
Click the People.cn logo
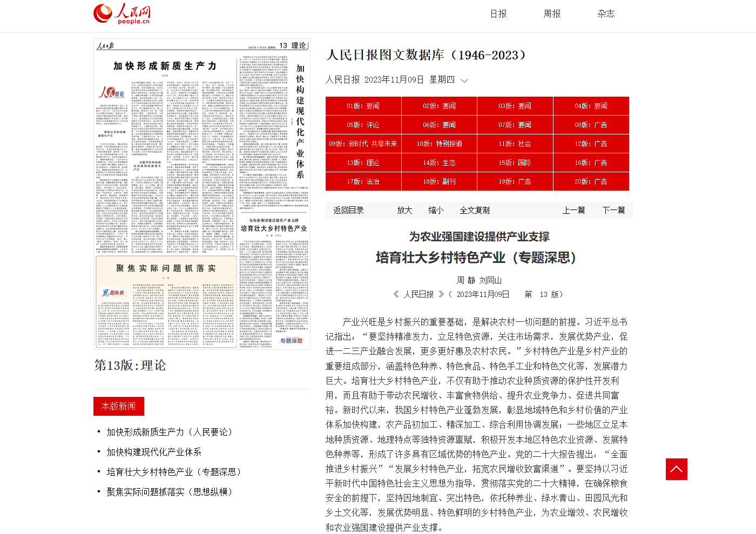tap(122, 14)
